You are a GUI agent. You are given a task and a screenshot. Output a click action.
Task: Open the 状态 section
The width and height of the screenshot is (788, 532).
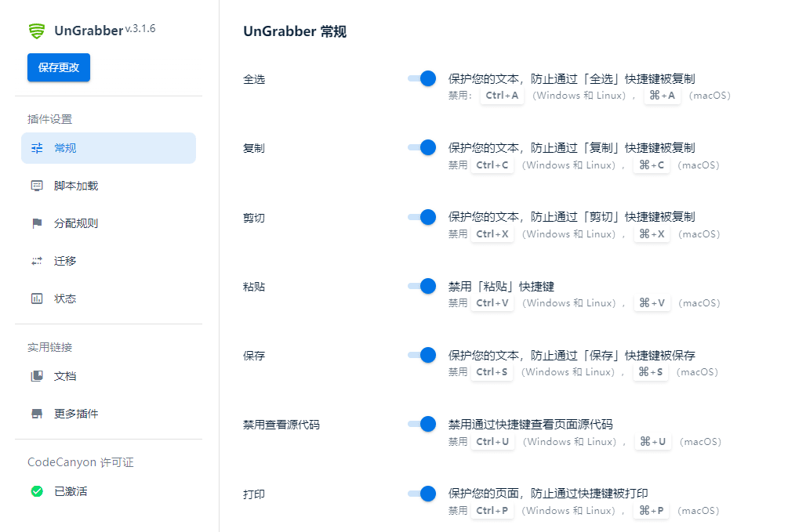(108, 299)
